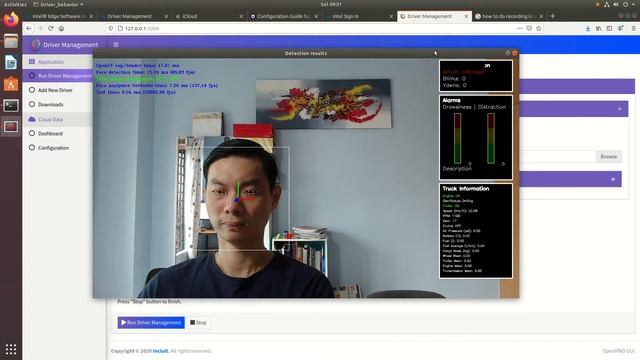This screenshot has width=640, height=360.
Task: Click the Drowsiness level bar
Action: 458,138
